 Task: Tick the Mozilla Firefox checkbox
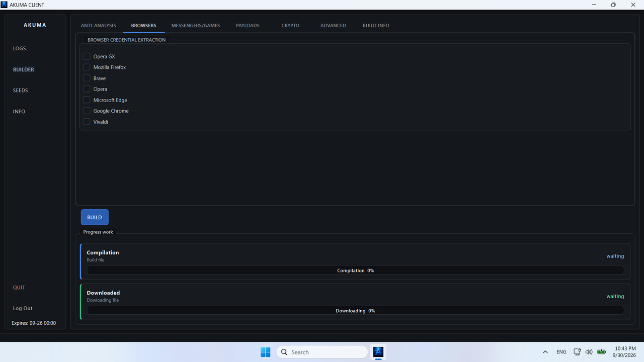87,67
